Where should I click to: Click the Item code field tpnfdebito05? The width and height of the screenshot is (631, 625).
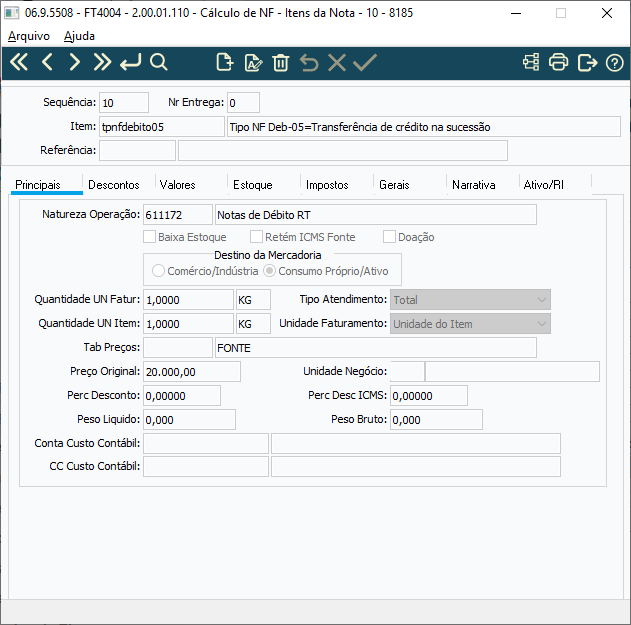click(x=162, y=127)
